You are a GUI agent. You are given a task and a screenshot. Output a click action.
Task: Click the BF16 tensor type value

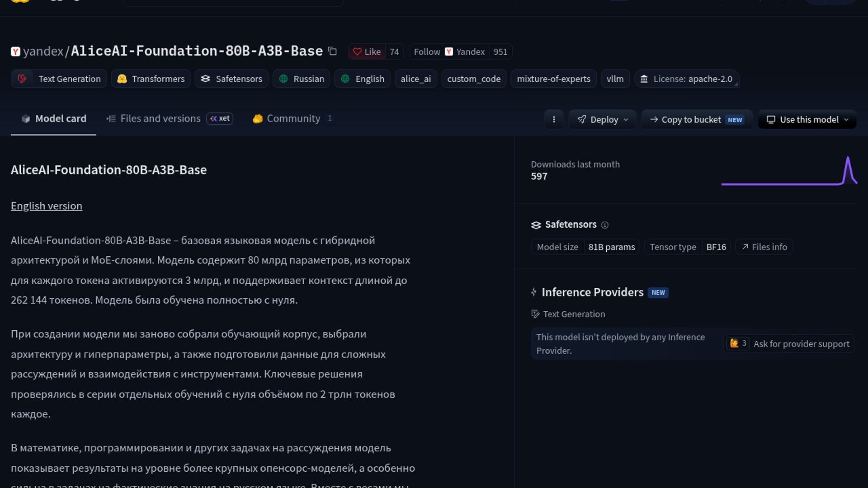point(716,247)
